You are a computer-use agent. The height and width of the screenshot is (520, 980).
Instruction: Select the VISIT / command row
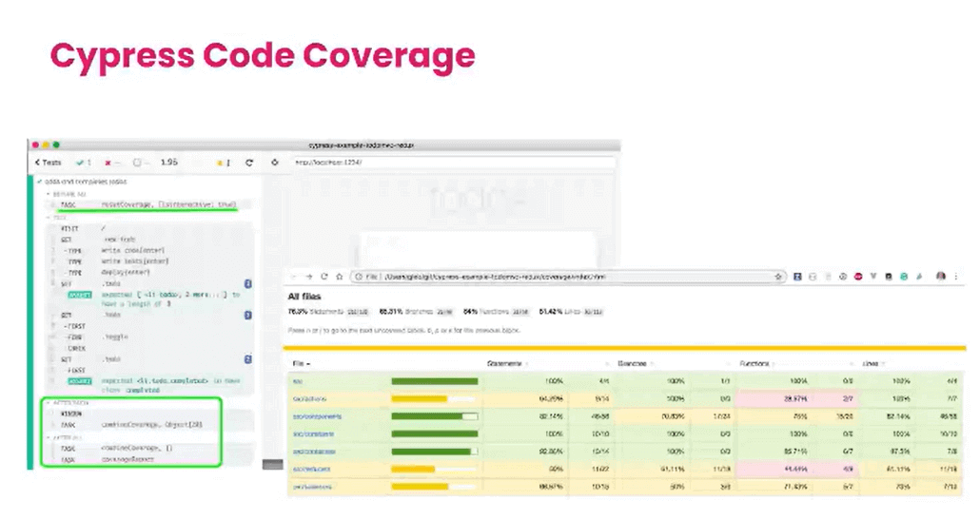coord(152,228)
